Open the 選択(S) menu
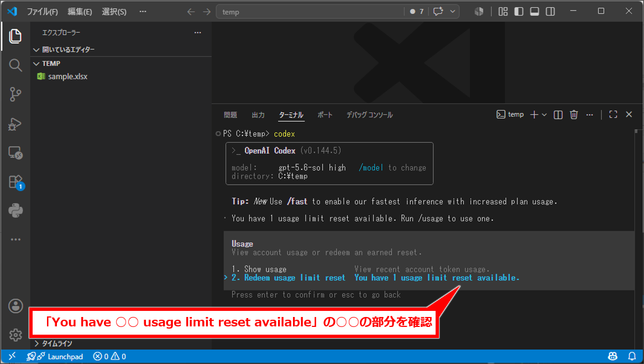This screenshot has height=364, width=644. point(114,12)
